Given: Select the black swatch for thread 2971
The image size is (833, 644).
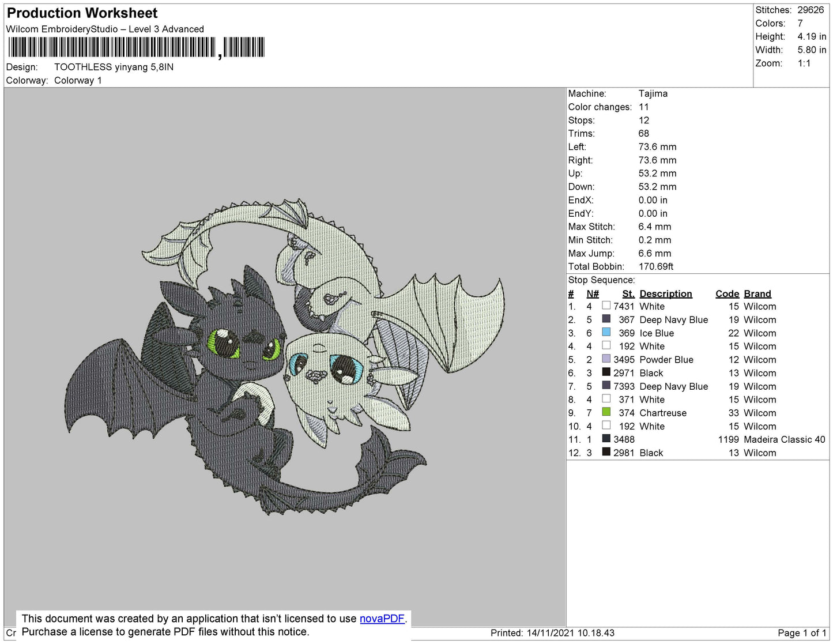Looking at the screenshot, I should click(606, 372).
